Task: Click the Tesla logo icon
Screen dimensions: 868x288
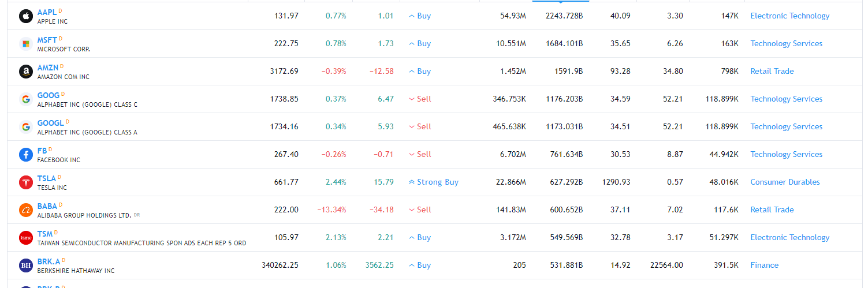Action: (25, 182)
